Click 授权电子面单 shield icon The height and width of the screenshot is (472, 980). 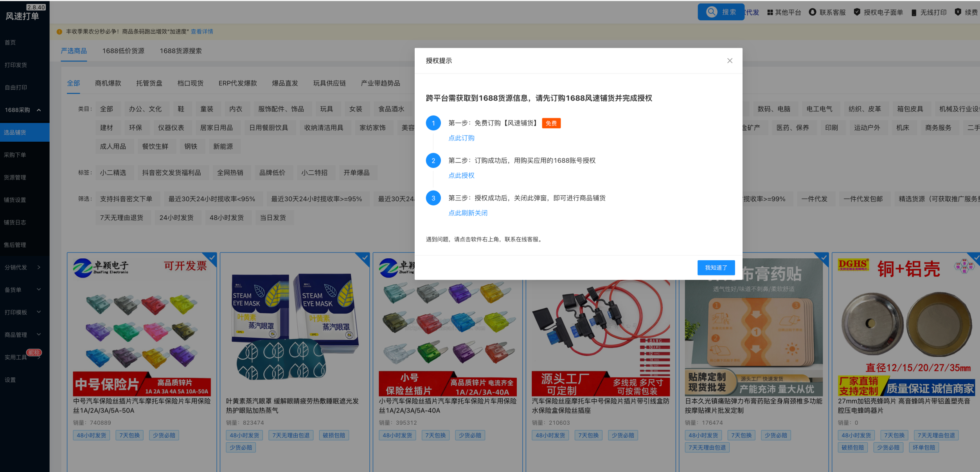point(857,12)
